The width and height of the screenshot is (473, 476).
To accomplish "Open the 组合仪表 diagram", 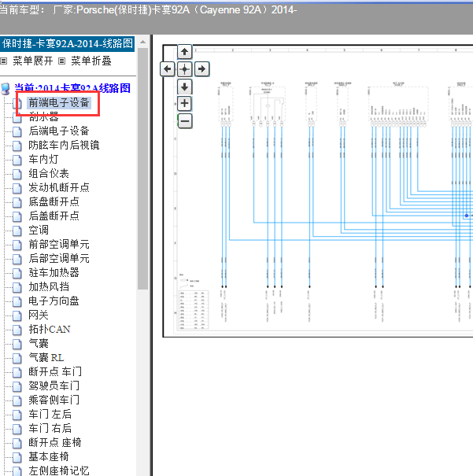I will coord(49,173).
